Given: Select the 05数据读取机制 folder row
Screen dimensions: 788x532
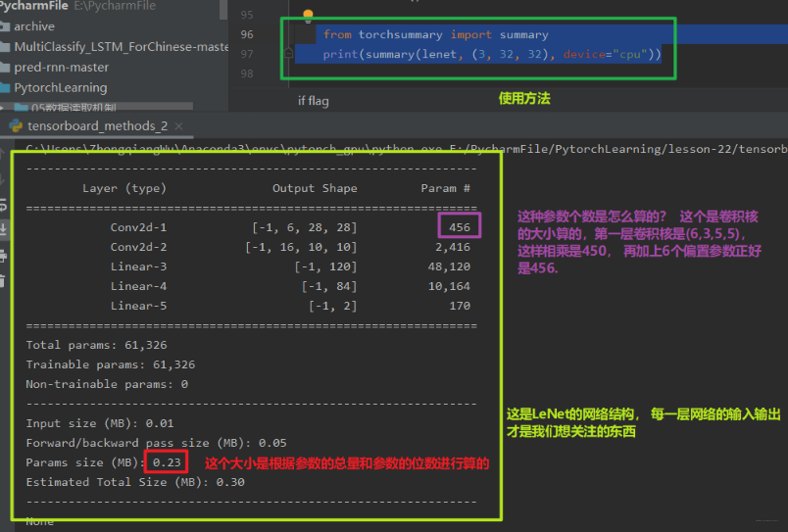Looking at the screenshot, I should pos(74,108).
